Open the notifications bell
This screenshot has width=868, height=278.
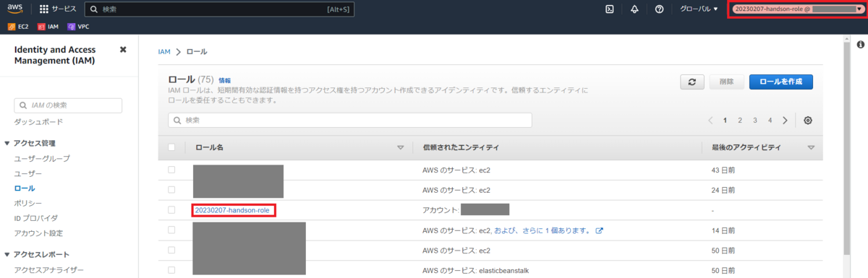click(x=634, y=9)
